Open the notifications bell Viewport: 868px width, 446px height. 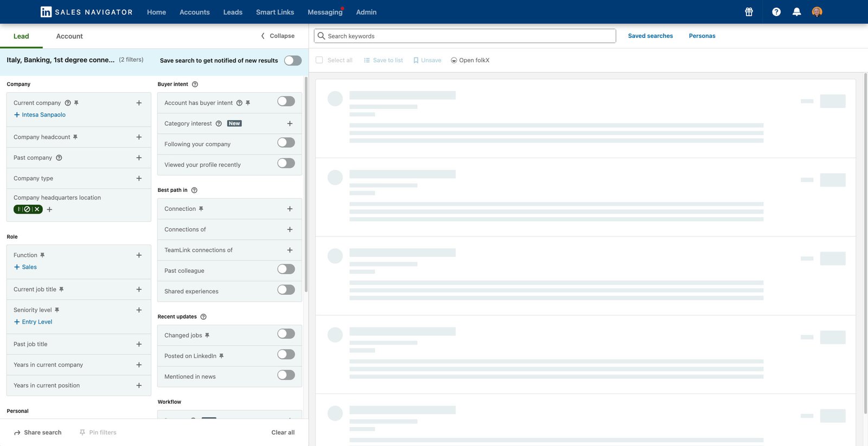coord(796,12)
